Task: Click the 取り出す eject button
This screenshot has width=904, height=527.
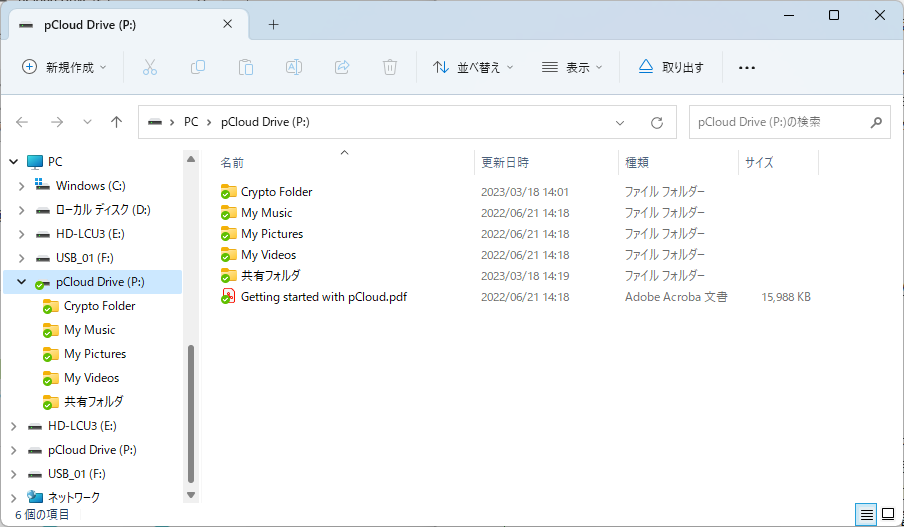Action: pyautogui.click(x=671, y=67)
